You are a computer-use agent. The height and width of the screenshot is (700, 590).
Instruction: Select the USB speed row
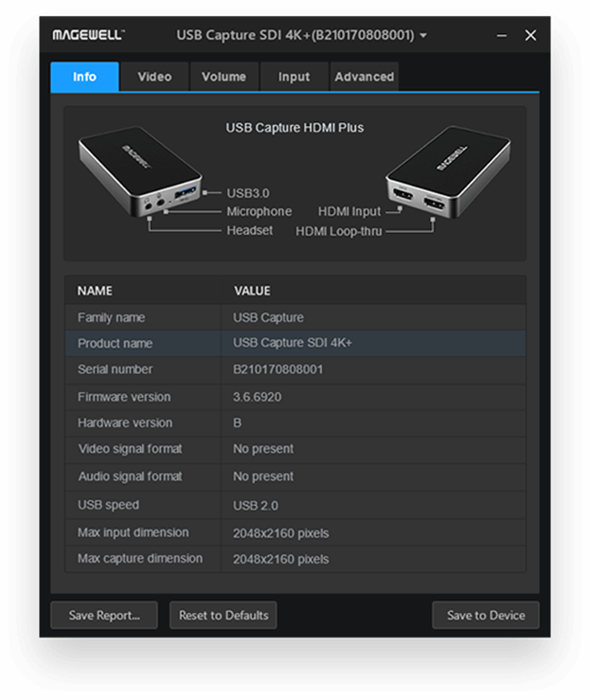[295, 505]
